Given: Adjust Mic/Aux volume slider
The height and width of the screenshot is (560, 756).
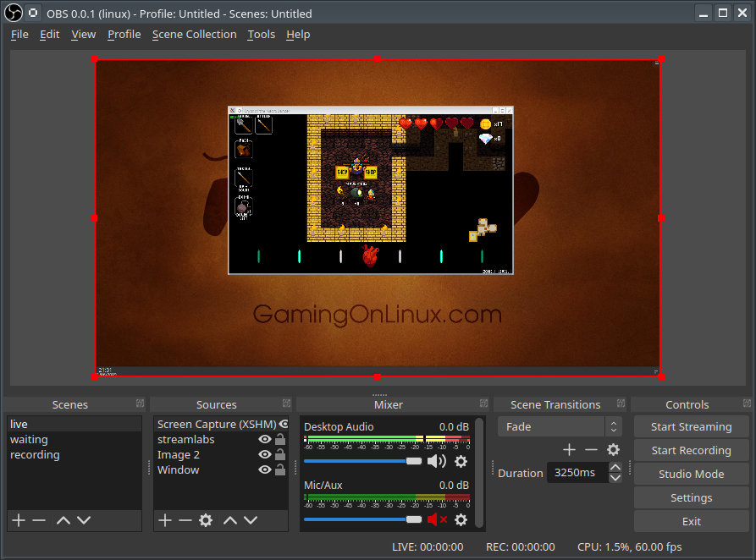Looking at the screenshot, I should [362, 519].
